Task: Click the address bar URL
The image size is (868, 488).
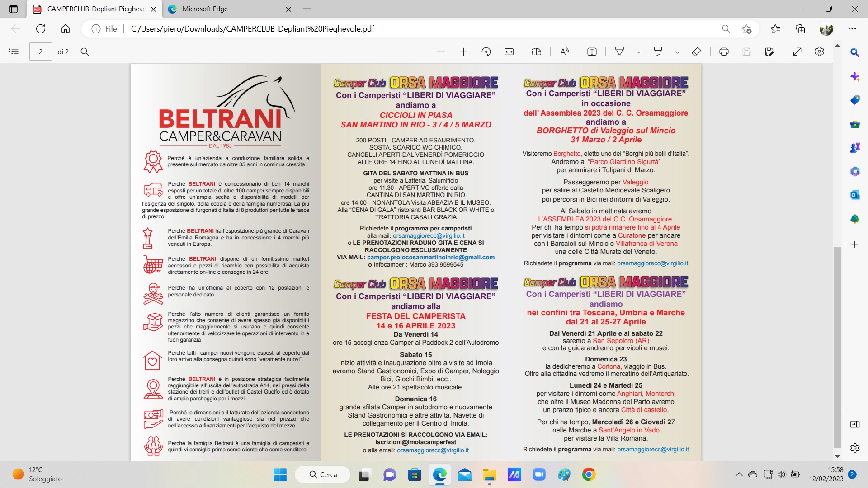Action: (x=252, y=29)
